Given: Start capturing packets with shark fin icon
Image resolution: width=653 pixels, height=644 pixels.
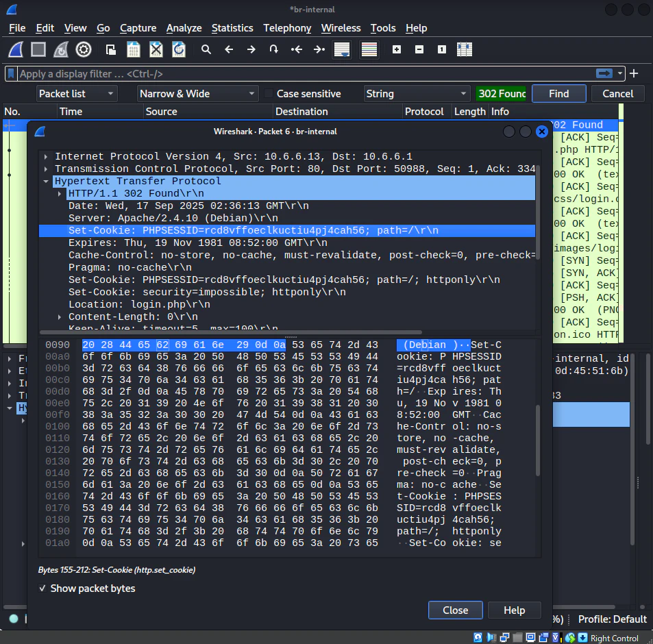Looking at the screenshot, I should [16, 49].
